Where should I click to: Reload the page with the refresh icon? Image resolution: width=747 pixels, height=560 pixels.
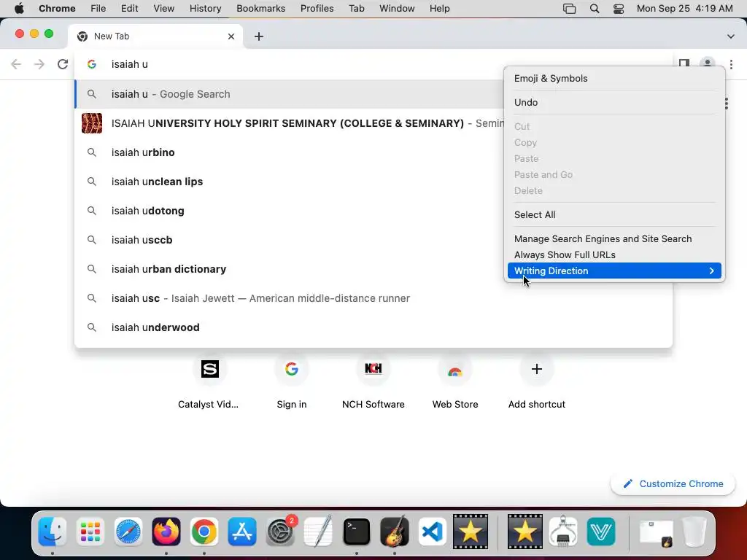pos(63,64)
